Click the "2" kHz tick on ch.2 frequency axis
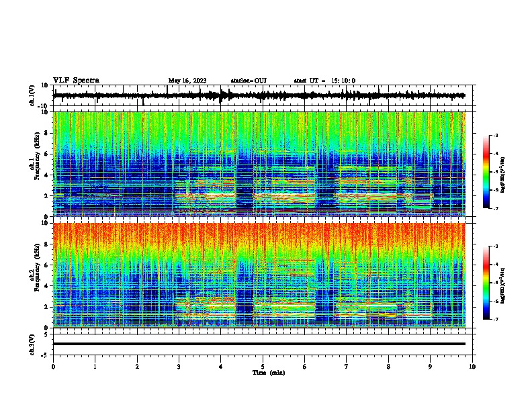Screen dimensions: 532x411 point(46,307)
